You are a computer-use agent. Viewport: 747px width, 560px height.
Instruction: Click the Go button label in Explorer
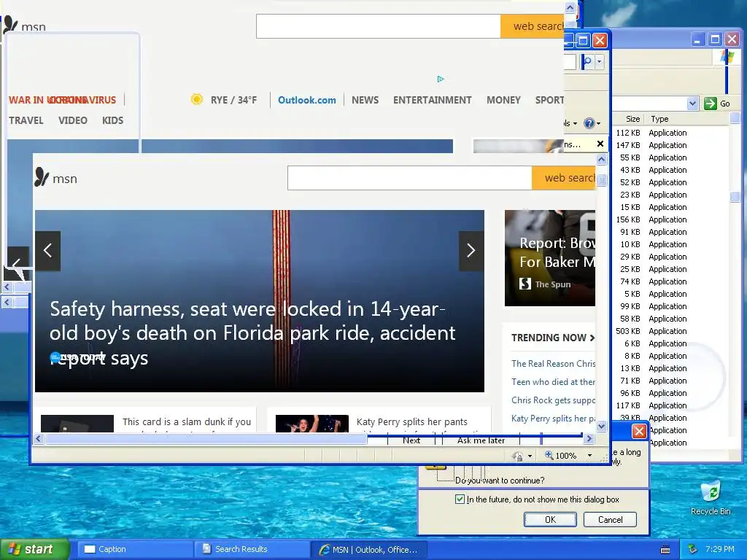[724, 104]
